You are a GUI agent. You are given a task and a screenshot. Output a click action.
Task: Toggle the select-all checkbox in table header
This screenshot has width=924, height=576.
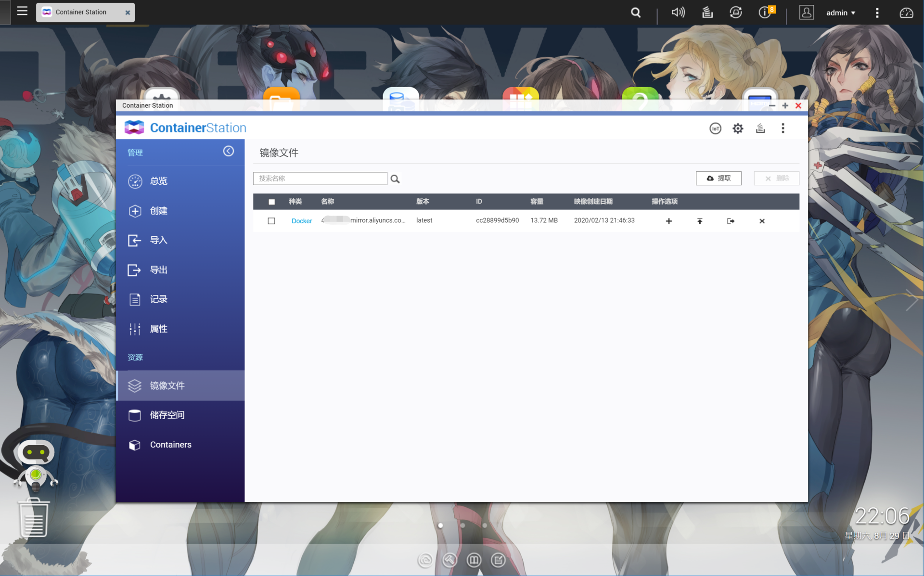(271, 202)
